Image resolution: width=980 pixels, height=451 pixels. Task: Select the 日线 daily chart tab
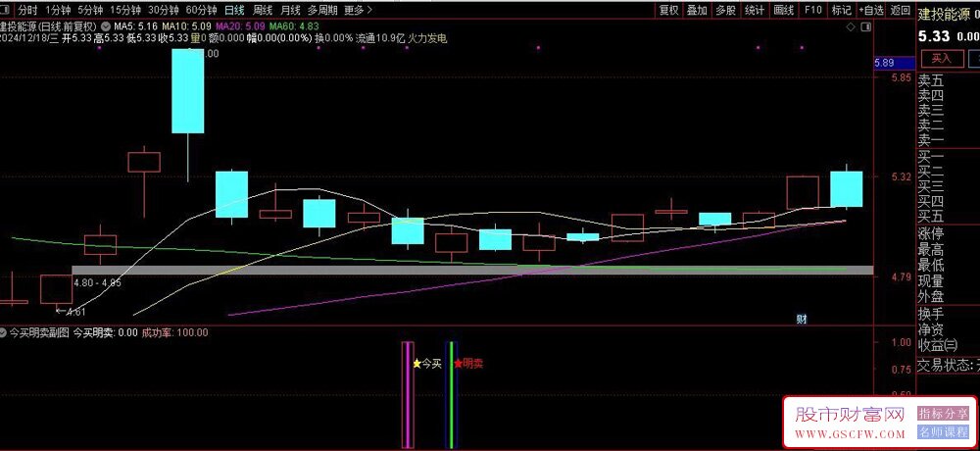(x=234, y=10)
